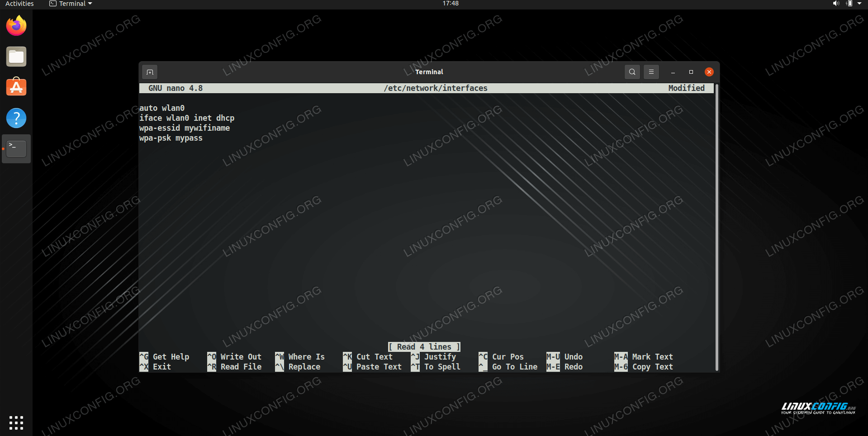Open the terminal hamburger menu

point(651,72)
